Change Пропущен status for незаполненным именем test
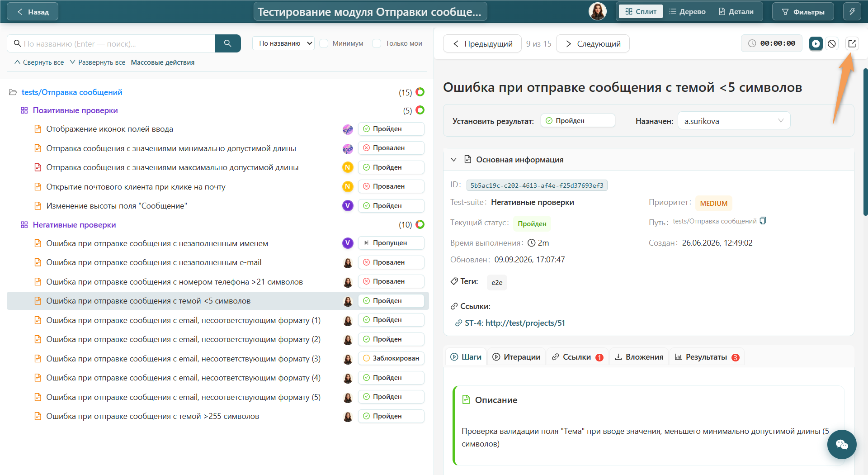 [x=391, y=243]
